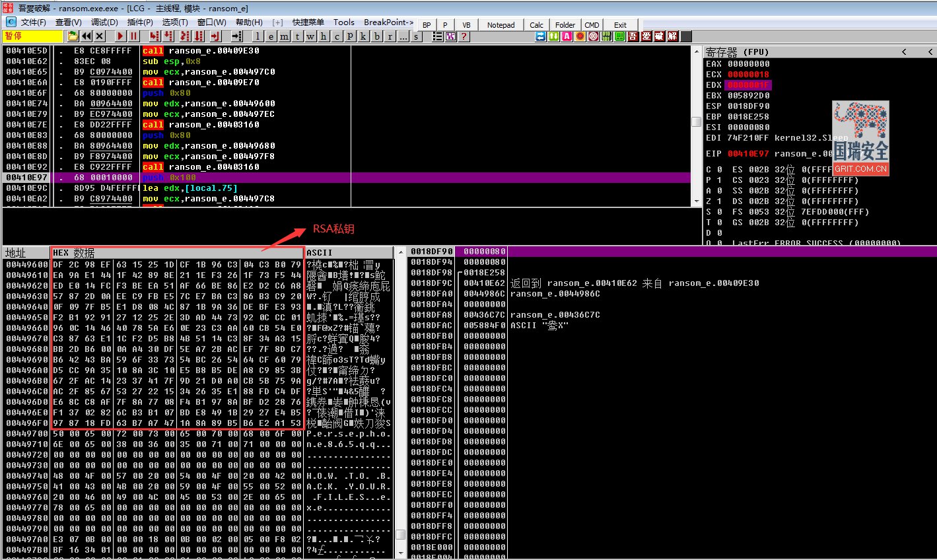Click the registers panel left arrow
This screenshot has height=560, width=937.
[x=904, y=52]
